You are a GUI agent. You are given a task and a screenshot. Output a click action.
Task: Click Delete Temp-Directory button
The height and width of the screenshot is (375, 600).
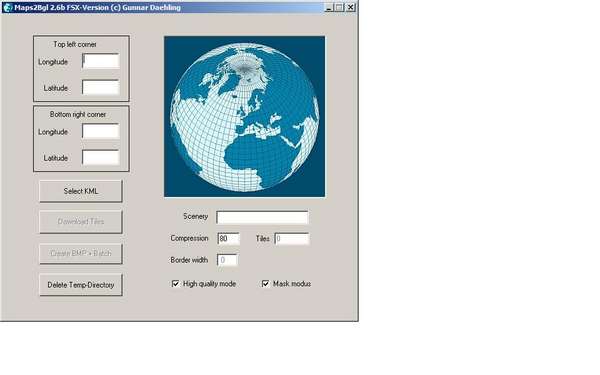pos(81,285)
